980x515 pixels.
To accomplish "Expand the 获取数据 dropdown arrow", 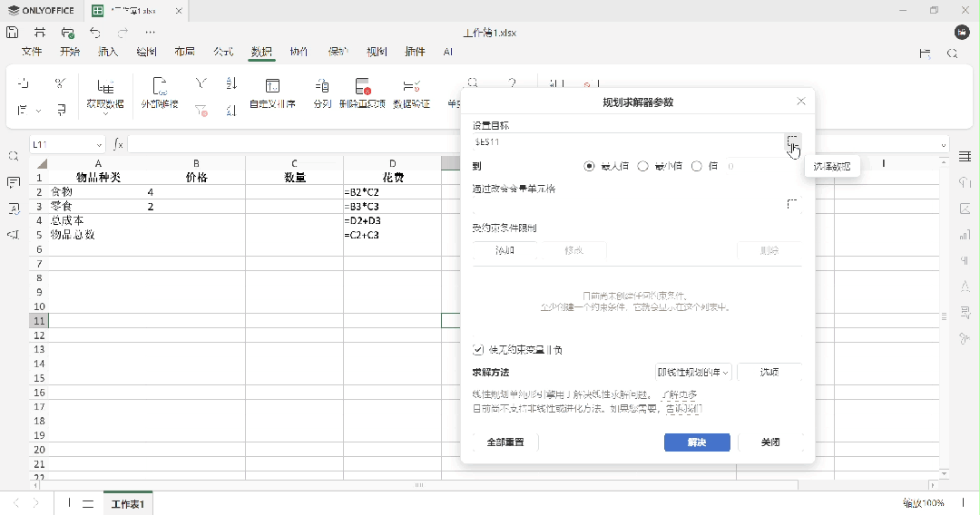I will coord(105,114).
